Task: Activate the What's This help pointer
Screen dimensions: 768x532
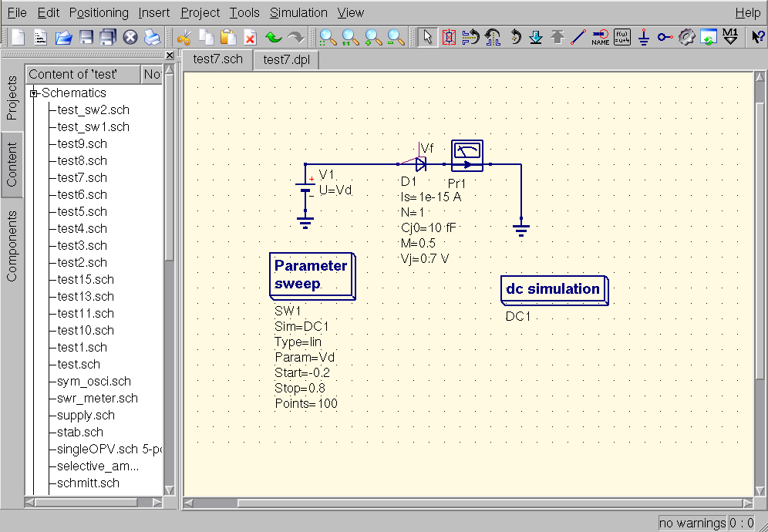Action: (758, 37)
